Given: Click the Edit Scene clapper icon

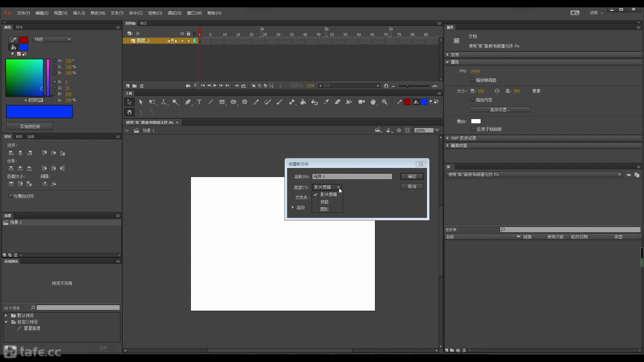Looking at the screenshot, I should click(378, 130).
